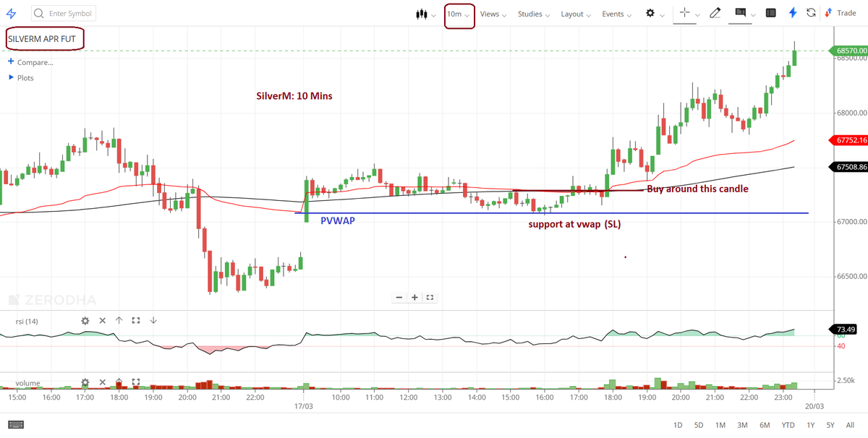
Task: Select the 5Y range
Action: 830,425
